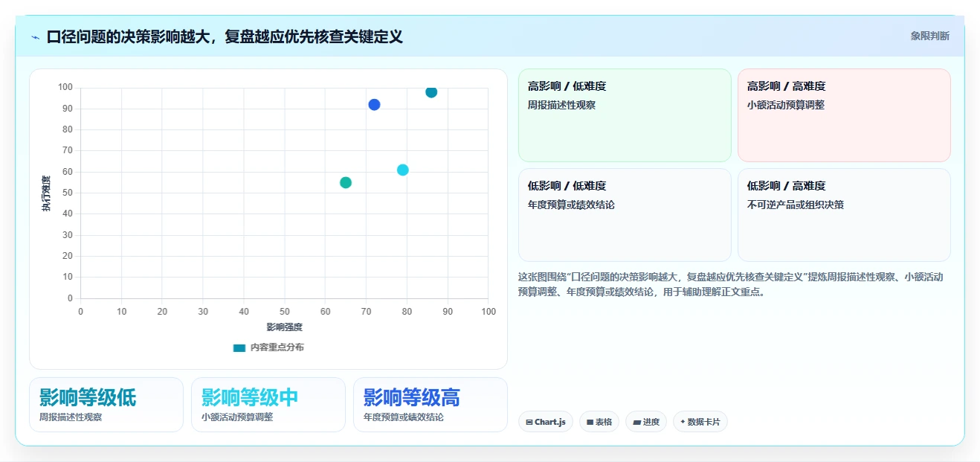Select the dark blue scatter point near 72
The width and height of the screenshot is (980, 462).
pyautogui.click(x=374, y=105)
